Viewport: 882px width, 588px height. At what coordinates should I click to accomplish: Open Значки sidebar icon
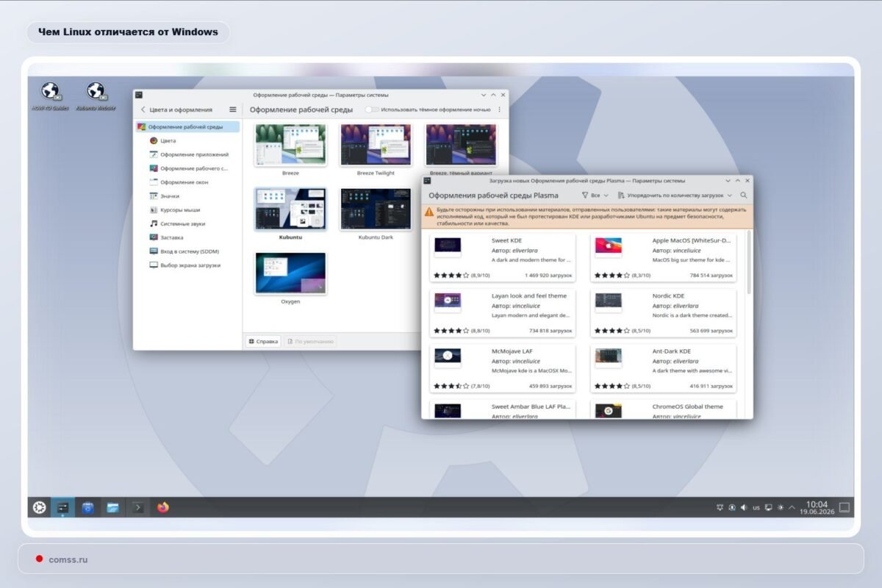153,196
